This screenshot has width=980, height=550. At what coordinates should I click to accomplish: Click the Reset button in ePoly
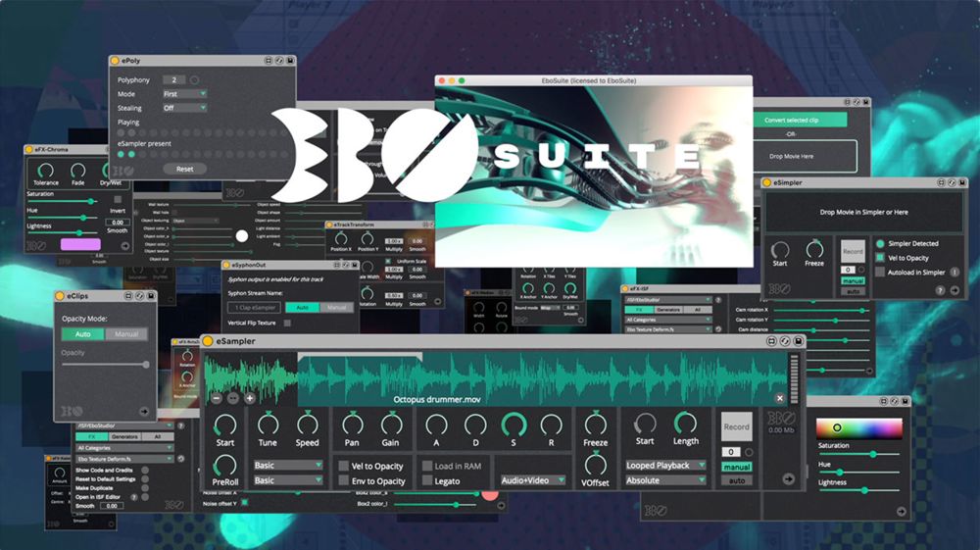tap(184, 169)
